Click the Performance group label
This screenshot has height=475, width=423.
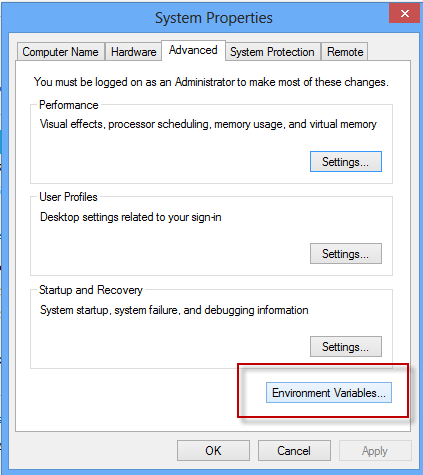(69, 105)
